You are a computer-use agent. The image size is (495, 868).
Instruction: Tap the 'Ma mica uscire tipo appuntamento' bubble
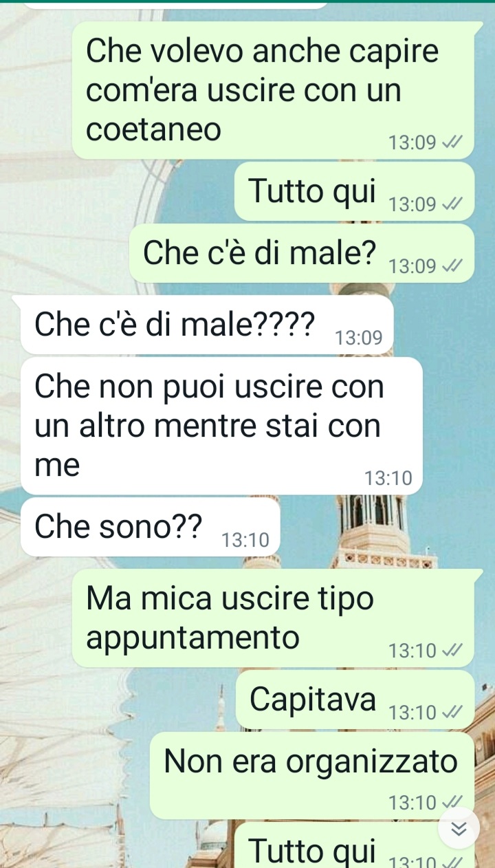click(273, 618)
